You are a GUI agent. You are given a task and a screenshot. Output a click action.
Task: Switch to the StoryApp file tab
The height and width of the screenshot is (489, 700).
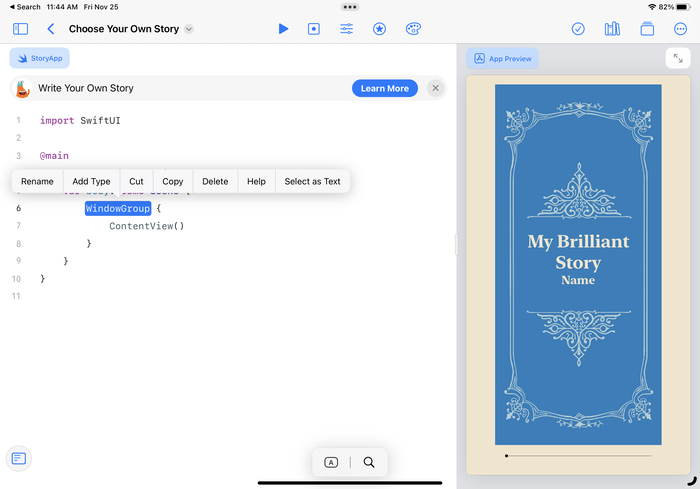coord(40,59)
